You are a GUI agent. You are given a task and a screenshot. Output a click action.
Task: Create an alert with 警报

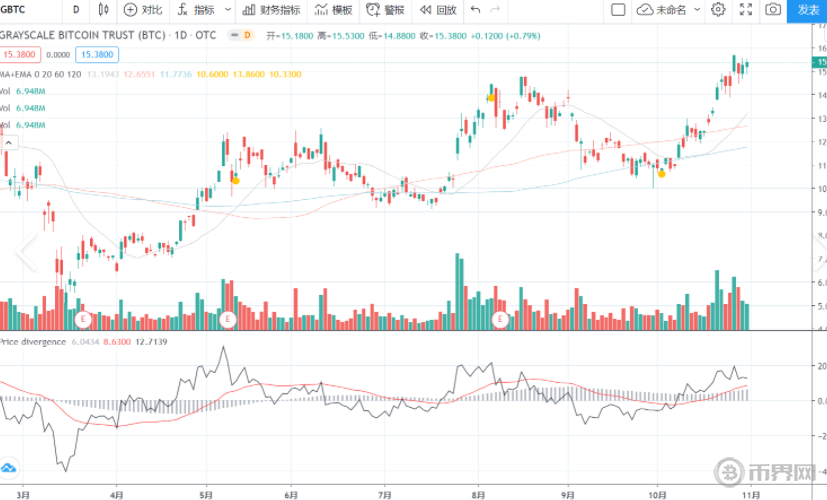[x=387, y=10]
